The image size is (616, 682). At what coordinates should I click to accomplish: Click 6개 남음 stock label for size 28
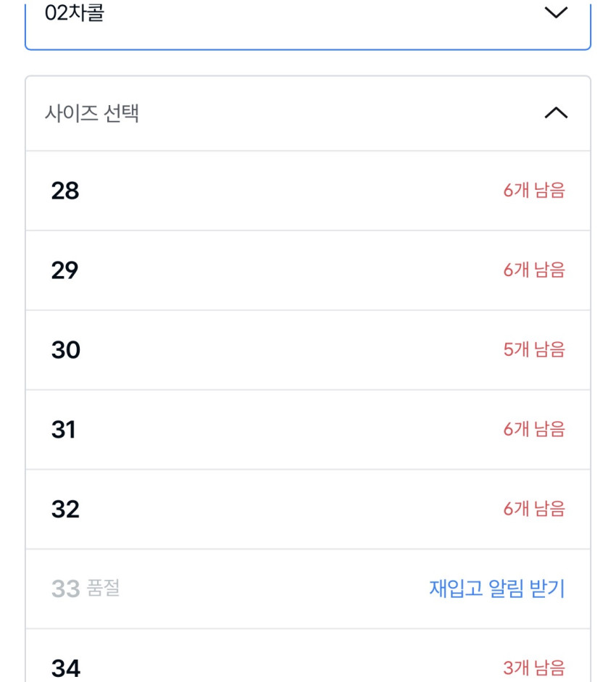pyautogui.click(x=534, y=191)
